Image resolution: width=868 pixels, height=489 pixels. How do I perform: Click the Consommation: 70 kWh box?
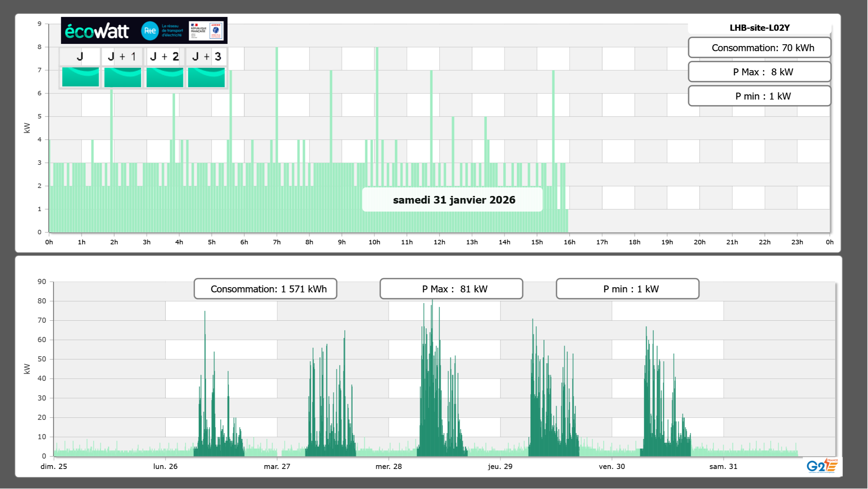pyautogui.click(x=759, y=48)
